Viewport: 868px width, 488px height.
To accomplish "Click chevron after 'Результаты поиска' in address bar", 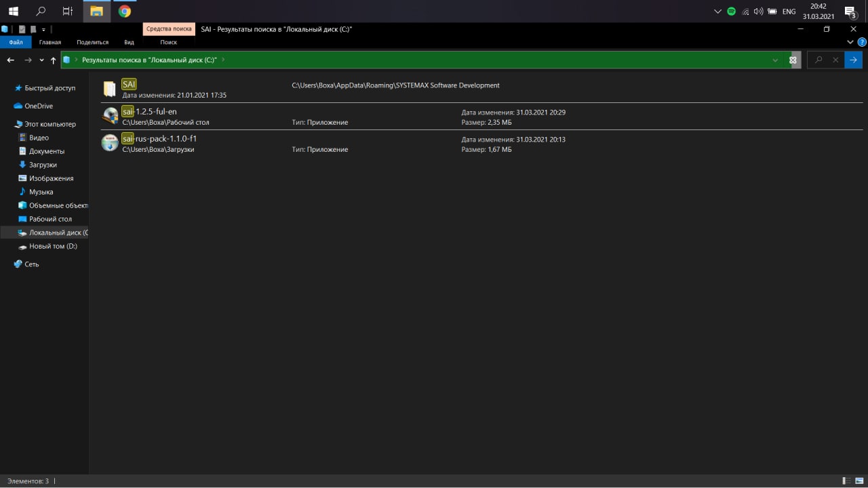I will [223, 60].
